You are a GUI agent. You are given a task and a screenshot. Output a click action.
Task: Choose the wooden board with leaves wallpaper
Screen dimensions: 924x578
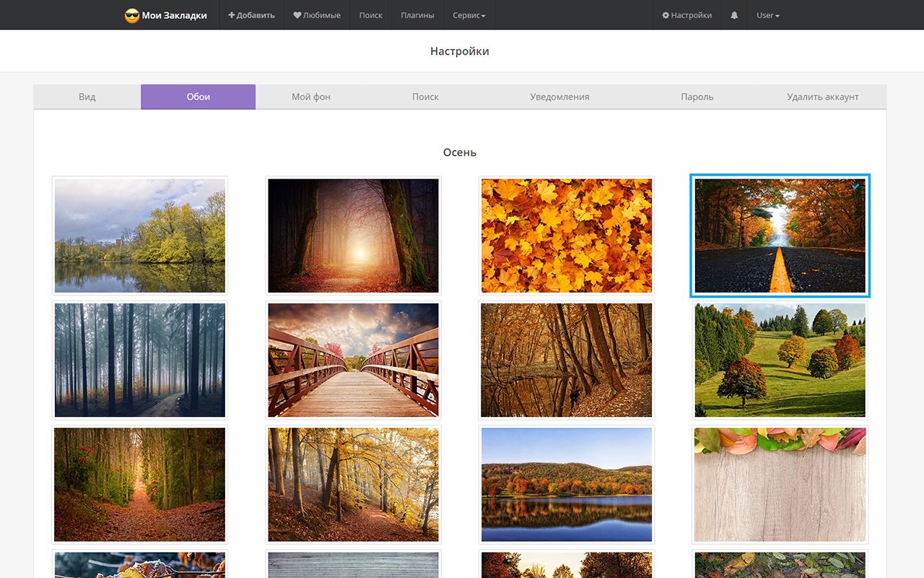point(780,485)
